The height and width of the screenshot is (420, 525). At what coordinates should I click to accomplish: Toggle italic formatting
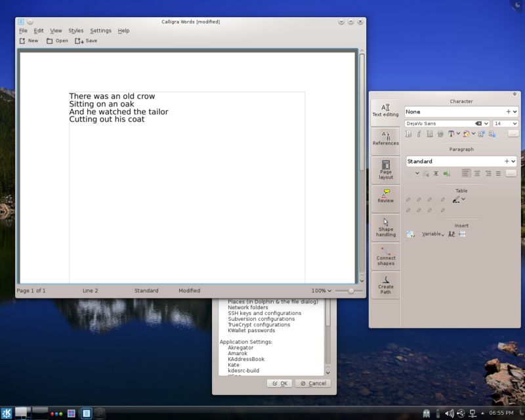419,134
